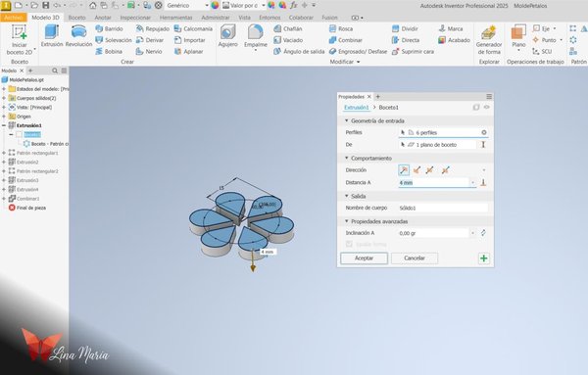This screenshot has height=375, width=588.
Task: Select Ángulo de salida tool
Action: 299,51
